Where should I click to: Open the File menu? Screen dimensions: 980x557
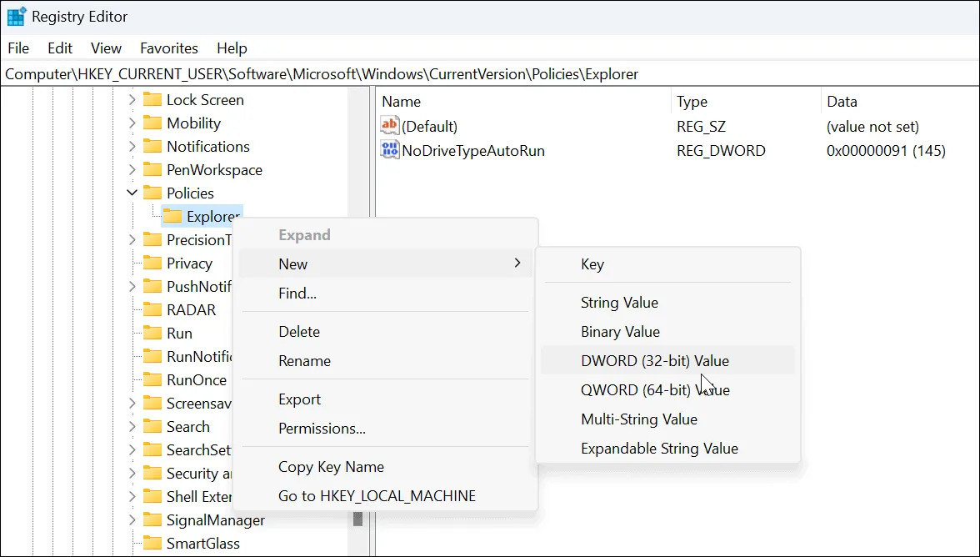pos(18,48)
